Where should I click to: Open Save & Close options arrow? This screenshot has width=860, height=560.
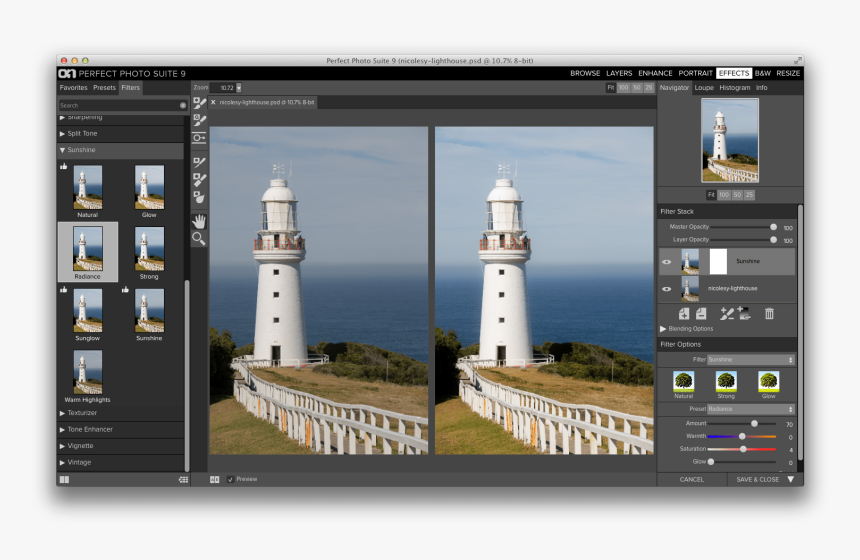[790, 479]
